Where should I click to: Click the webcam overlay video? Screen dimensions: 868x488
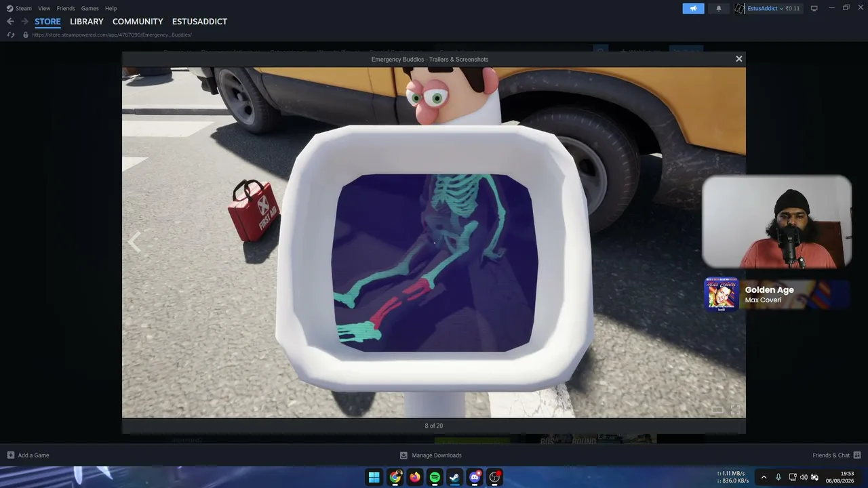point(776,222)
